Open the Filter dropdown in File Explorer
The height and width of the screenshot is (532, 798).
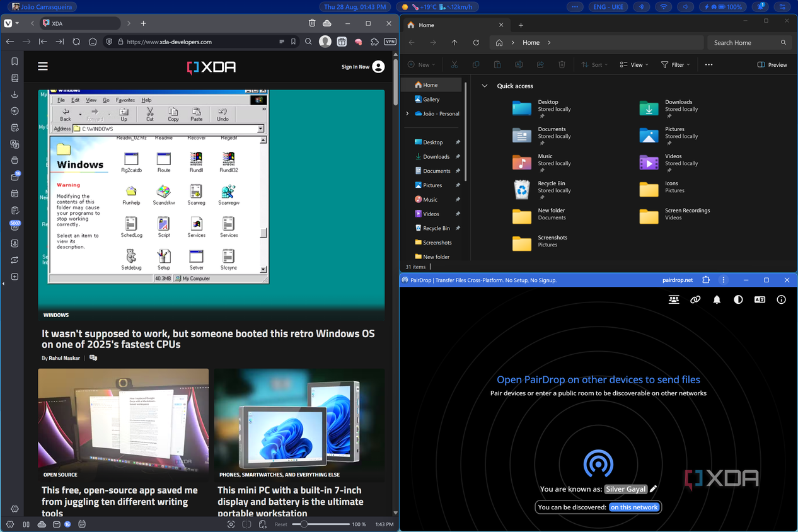tap(675, 64)
